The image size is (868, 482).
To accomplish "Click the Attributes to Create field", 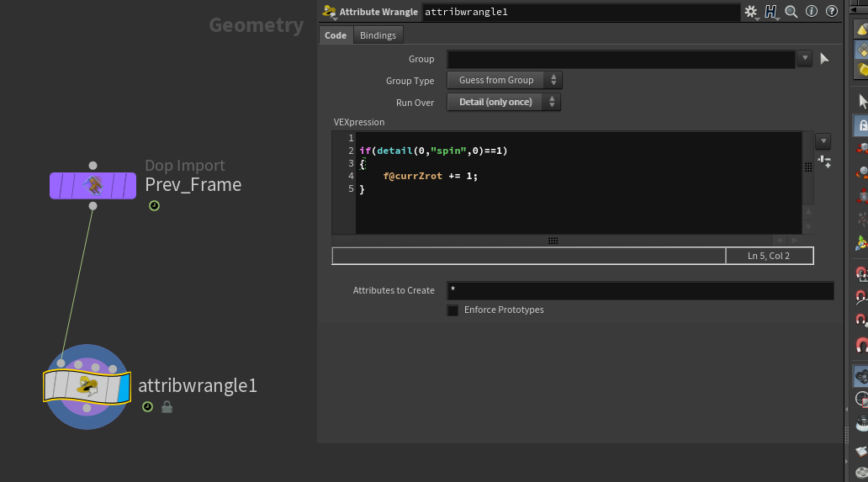I will (x=640, y=290).
